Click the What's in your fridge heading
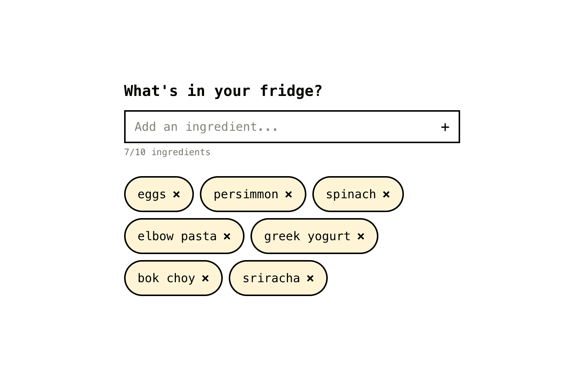The height and width of the screenshot is (371, 588). click(223, 90)
